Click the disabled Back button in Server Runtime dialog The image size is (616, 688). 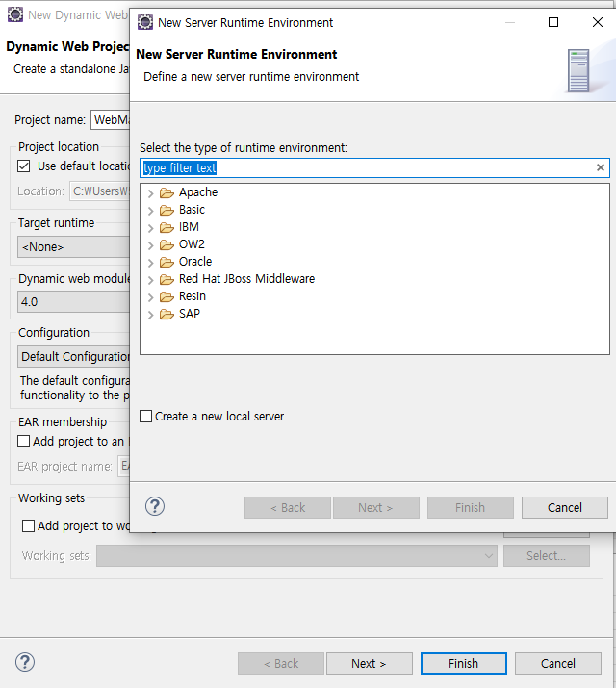click(288, 508)
